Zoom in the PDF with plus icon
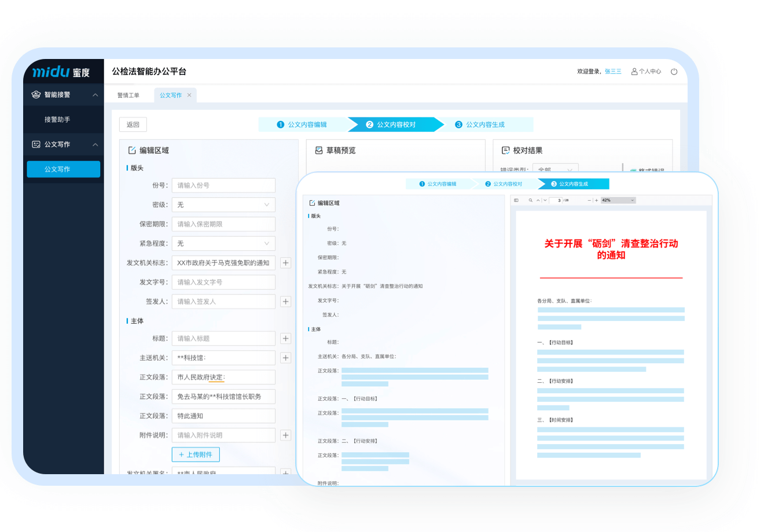The width and height of the screenshot is (764, 532). click(x=596, y=200)
